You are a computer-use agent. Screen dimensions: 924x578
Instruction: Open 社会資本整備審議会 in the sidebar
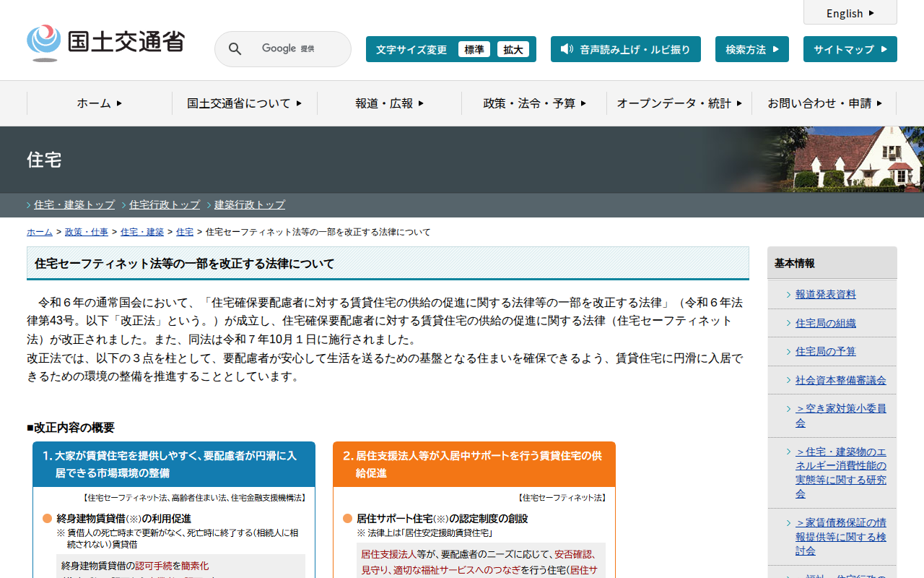click(x=841, y=380)
